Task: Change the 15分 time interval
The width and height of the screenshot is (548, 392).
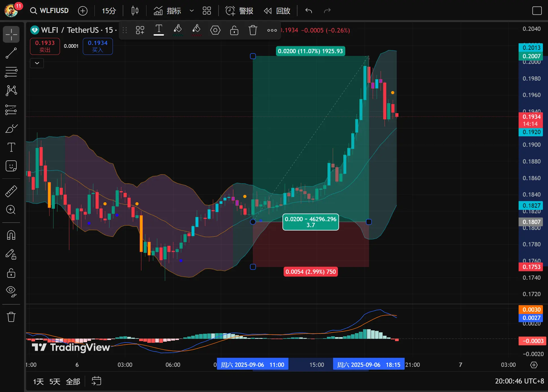Action: (x=109, y=11)
